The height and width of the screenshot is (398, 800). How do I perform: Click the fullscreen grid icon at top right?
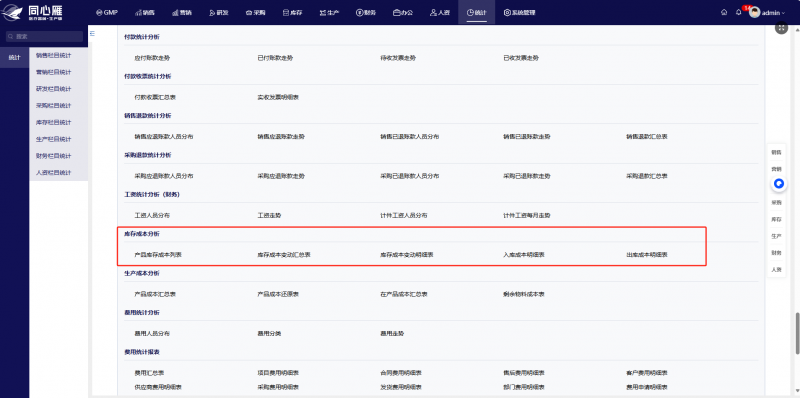782,28
